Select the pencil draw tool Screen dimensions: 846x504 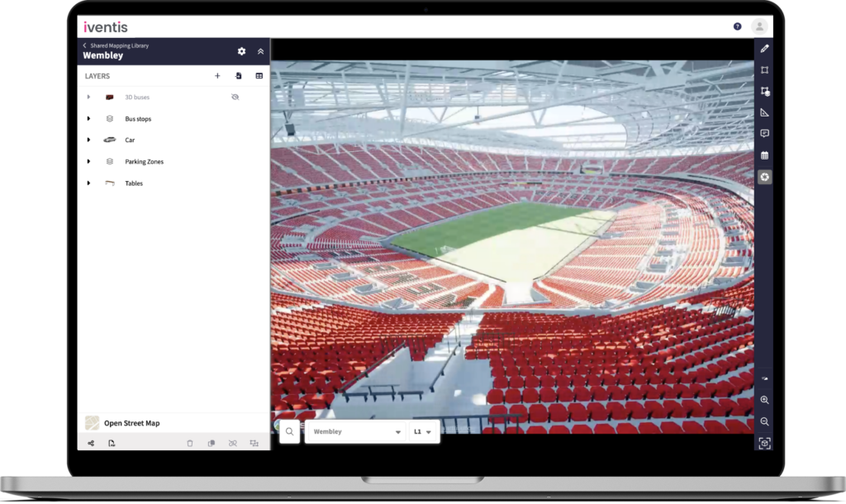(x=764, y=49)
